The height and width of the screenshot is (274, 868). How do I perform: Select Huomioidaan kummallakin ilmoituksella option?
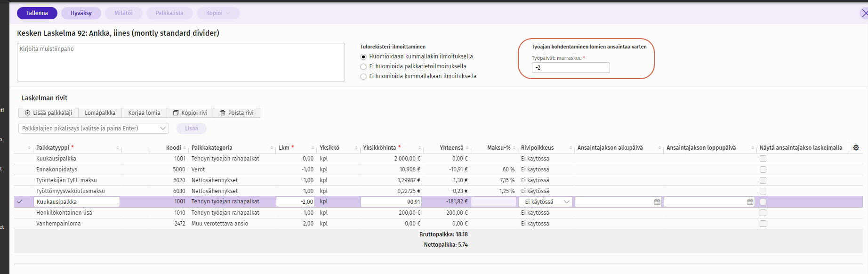363,56
